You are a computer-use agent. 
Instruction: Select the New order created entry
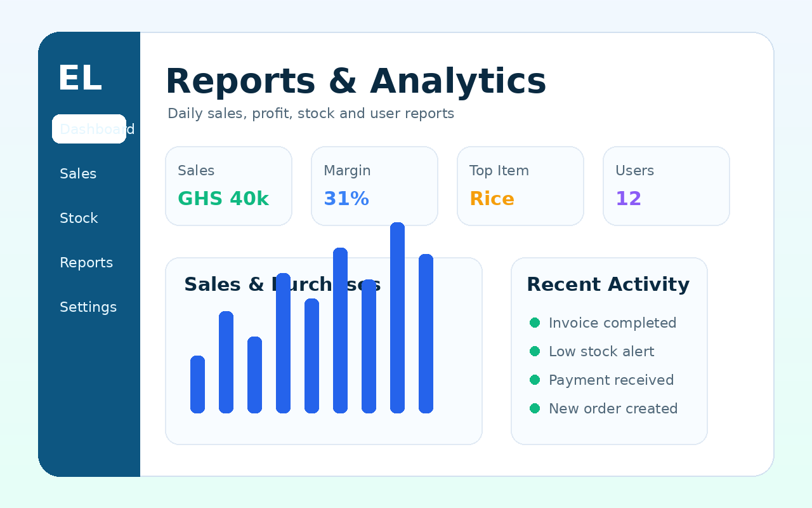[x=613, y=408]
